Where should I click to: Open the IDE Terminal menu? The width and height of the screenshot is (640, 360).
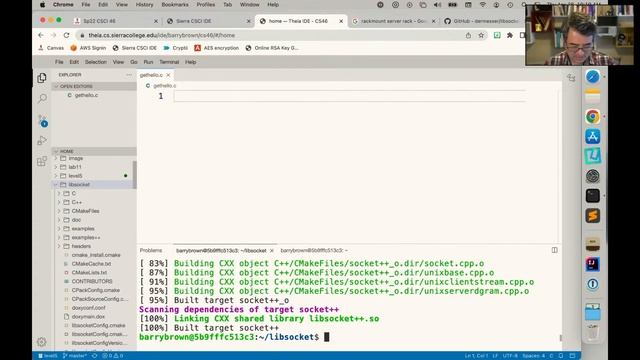click(169, 62)
